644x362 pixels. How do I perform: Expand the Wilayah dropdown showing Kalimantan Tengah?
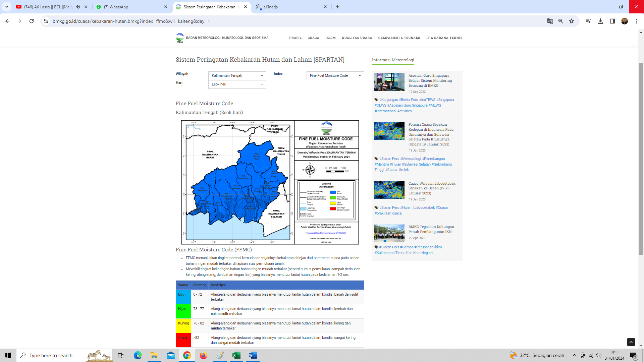coord(237,75)
